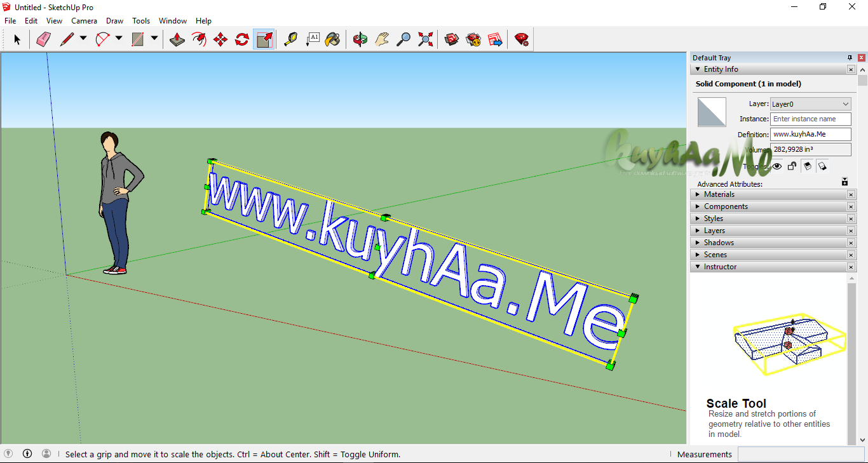868x463 pixels.
Task: Open the File menu
Action: pos(10,21)
